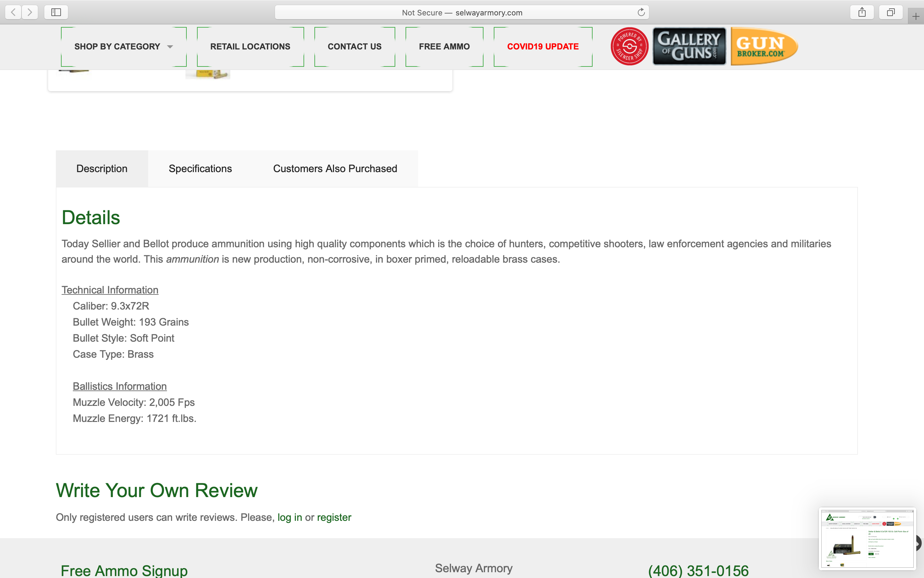924x578 pixels.
Task: Open the Safari share button
Action: [862, 12]
